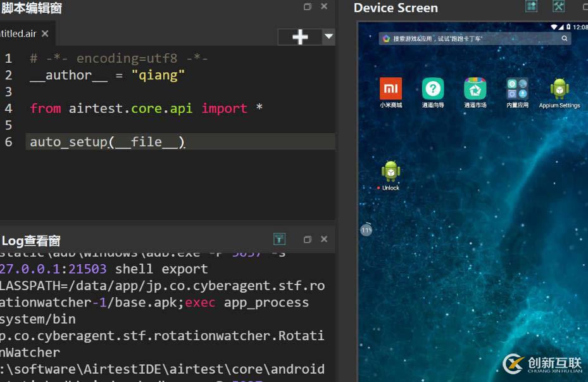Click the Device Screen tools wrench icon

coord(558,6)
